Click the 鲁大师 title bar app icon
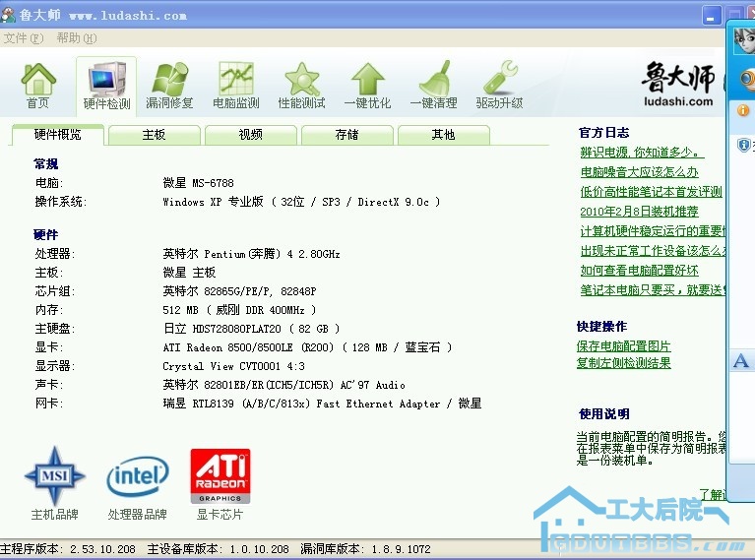 click(8, 15)
